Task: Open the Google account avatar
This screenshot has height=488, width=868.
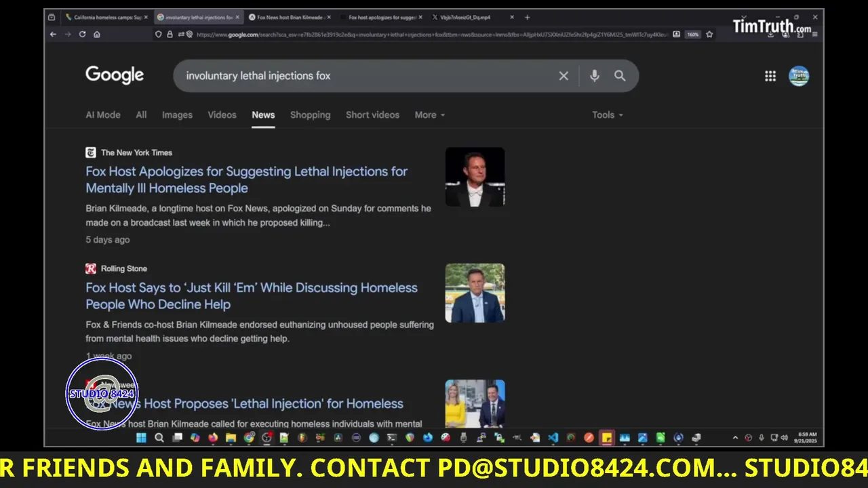Action: pos(799,76)
